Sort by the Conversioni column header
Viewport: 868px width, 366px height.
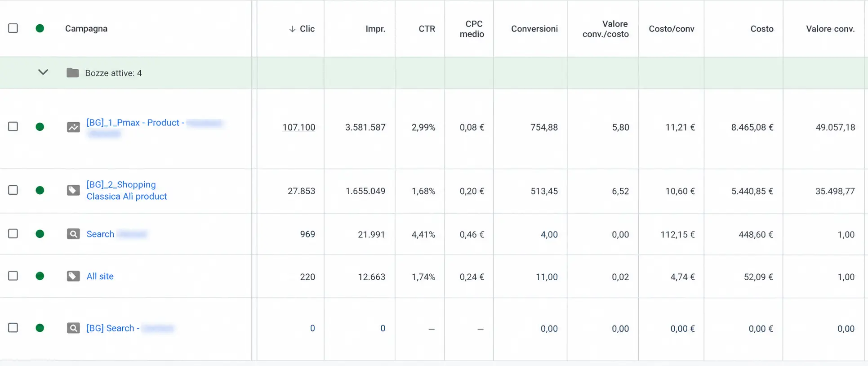(534, 29)
